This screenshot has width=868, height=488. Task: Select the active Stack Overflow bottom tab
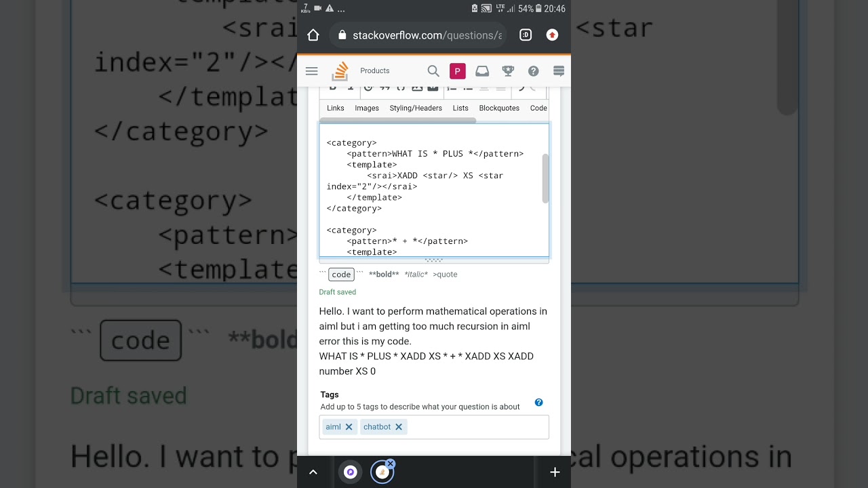(382, 472)
